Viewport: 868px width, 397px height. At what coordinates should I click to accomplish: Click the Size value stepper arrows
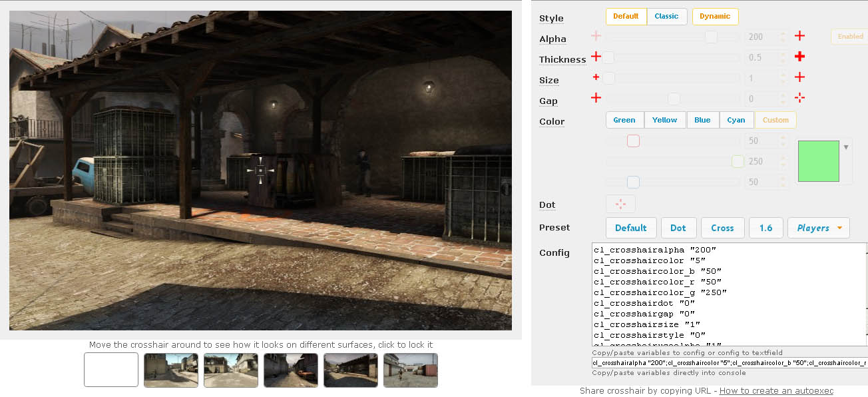(x=783, y=78)
